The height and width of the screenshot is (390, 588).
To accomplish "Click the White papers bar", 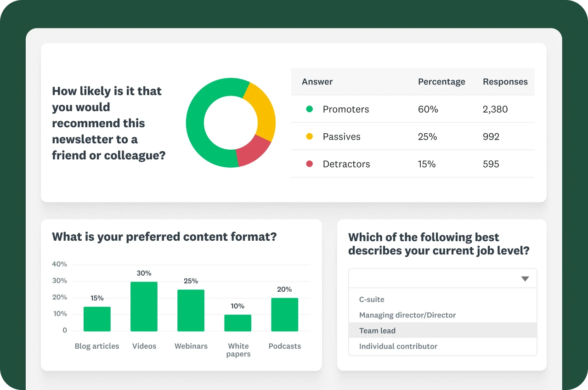I will (237, 323).
